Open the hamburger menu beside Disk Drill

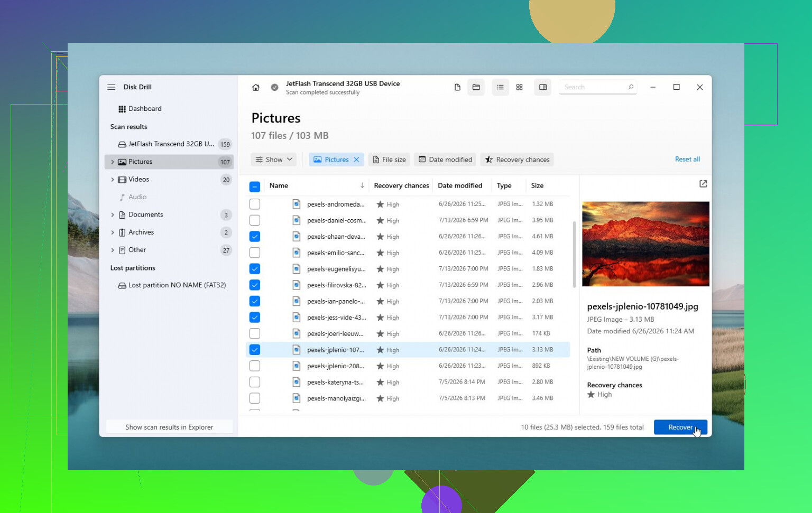pyautogui.click(x=112, y=87)
